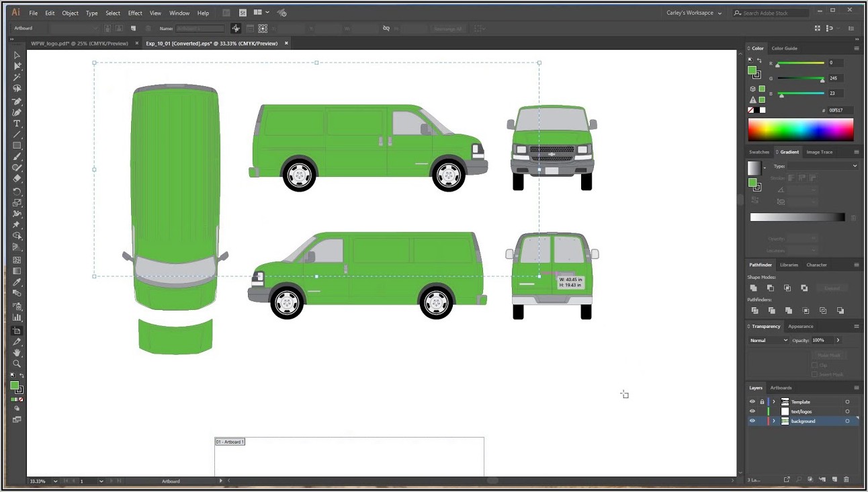Open the Swatches panel tab

pyautogui.click(x=759, y=152)
